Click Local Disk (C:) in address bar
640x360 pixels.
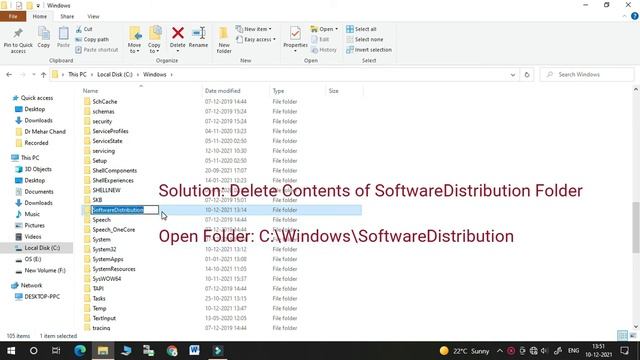pos(115,75)
